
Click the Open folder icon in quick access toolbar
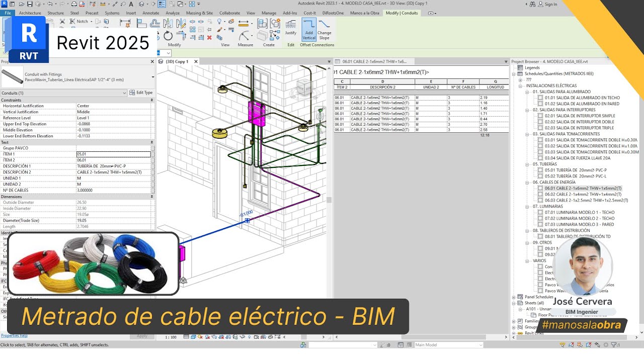(x=22, y=4)
